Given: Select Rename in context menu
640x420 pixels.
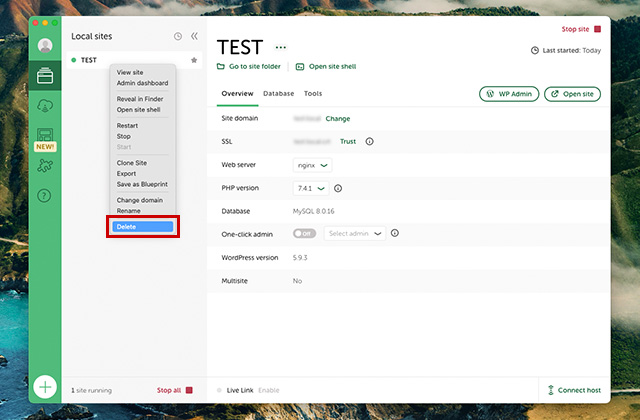Looking at the screenshot, I should (x=129, y=211).
